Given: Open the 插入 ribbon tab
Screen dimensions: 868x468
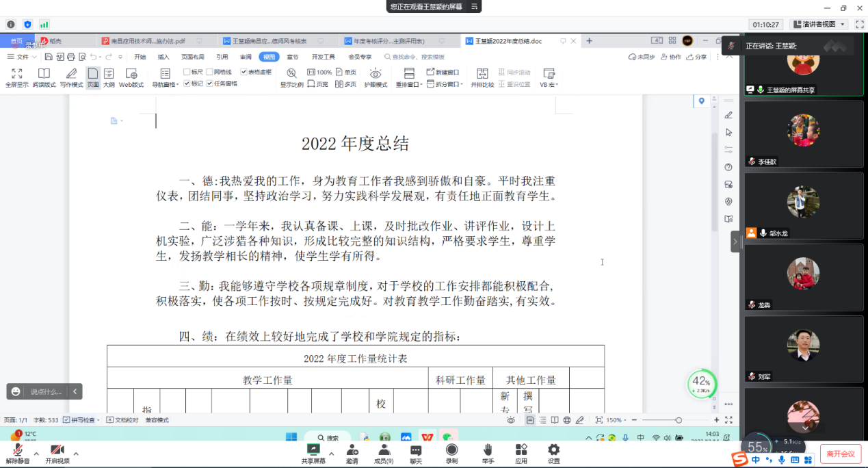Looking at the screenshot, I should tap(163, 57).
